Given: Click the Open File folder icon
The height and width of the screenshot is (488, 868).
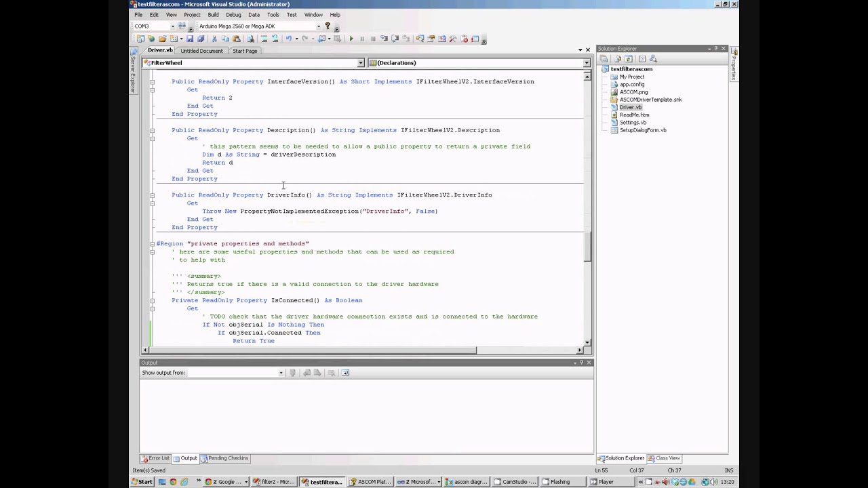Looking at the screenshot, I should 162,39.
